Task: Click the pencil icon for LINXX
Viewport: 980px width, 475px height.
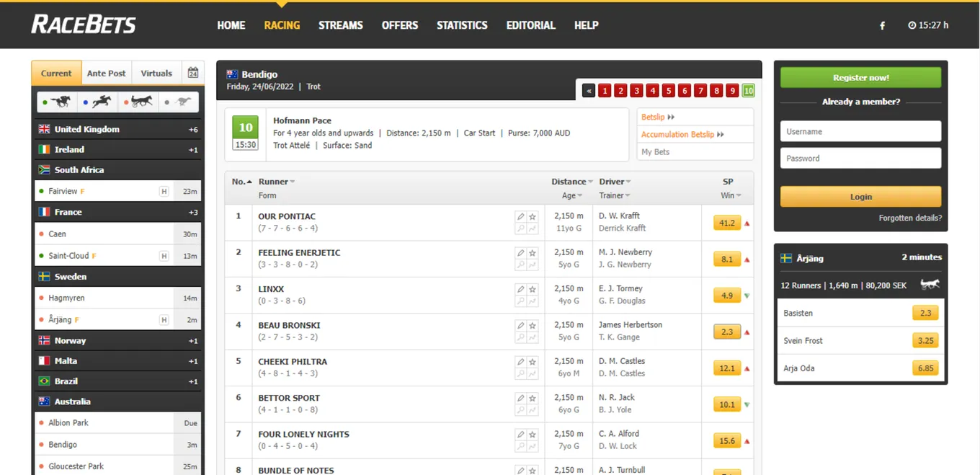Action: click(x=520, y=289)
